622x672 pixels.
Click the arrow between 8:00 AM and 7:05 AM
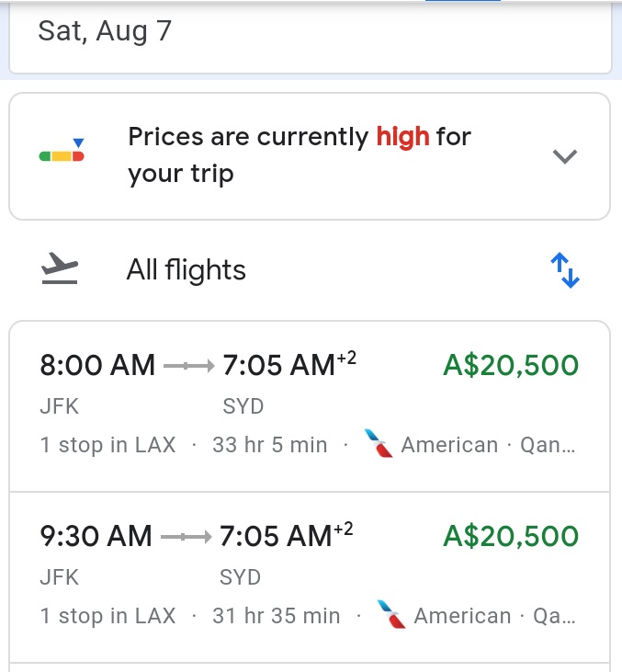pyautogui.click(x=188, y=366)
